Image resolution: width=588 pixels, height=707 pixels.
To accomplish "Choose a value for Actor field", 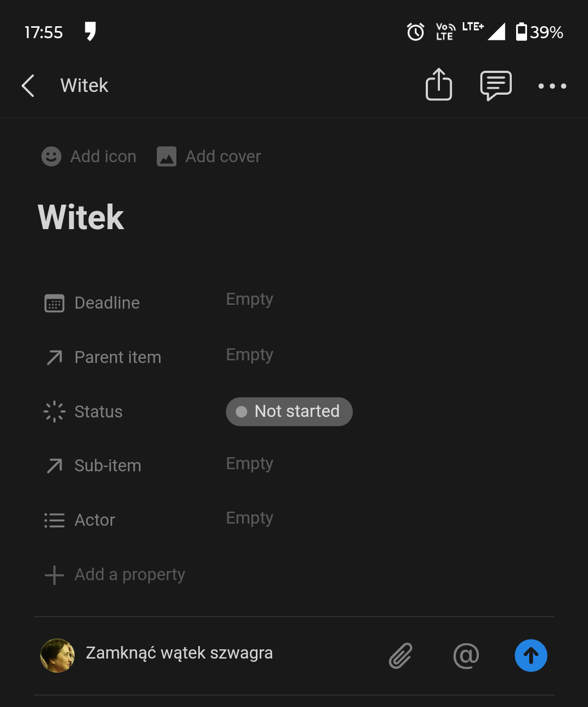I will click(250, 518).
